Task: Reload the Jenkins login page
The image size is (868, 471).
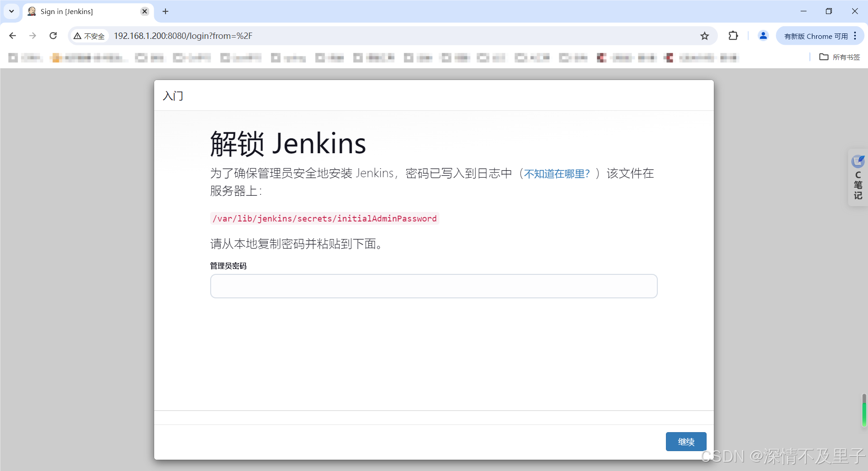Action: click(53, 36)
